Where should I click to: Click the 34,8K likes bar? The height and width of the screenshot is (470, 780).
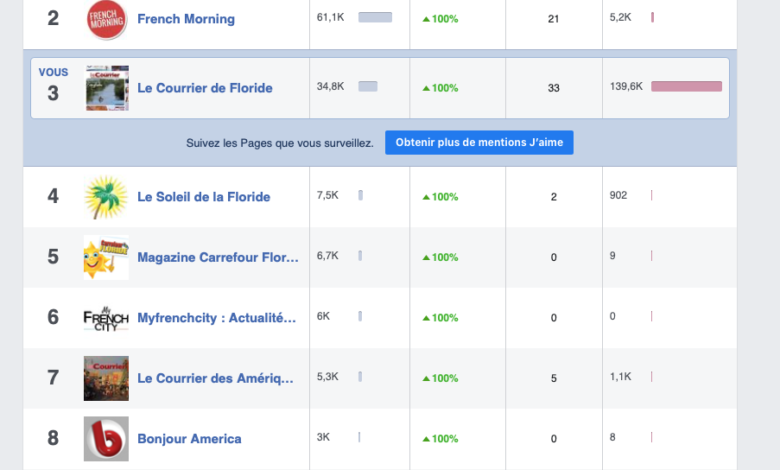[367, 87]
